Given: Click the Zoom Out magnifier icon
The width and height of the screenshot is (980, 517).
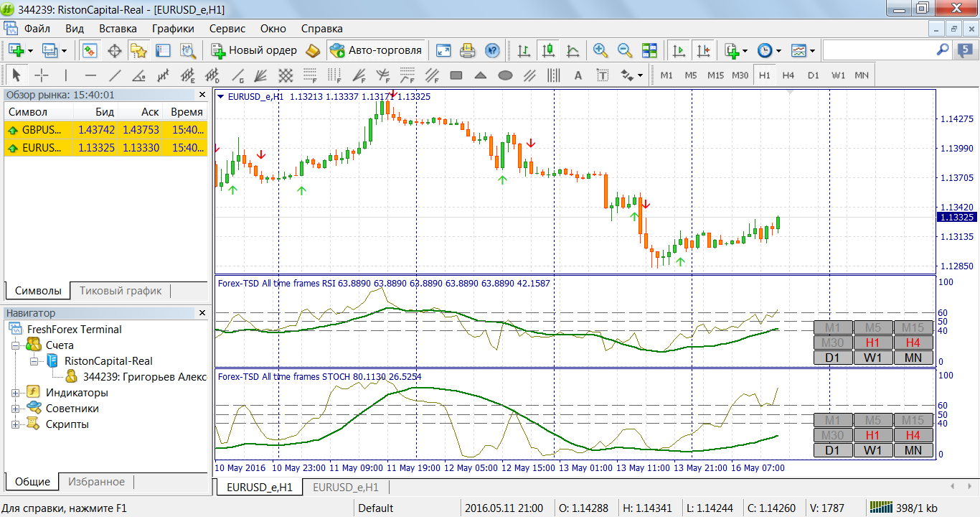Looking at the screenshot, I should [625, 50].
